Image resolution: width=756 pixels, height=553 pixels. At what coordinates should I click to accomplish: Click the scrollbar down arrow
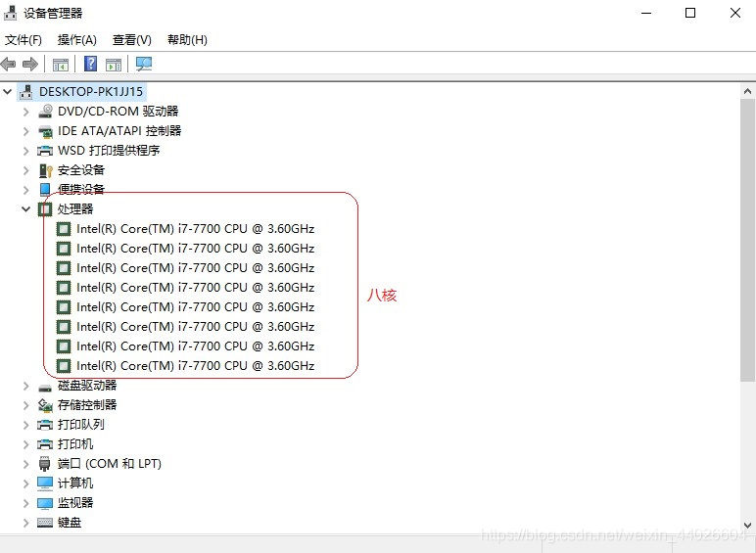coord(747,525)
